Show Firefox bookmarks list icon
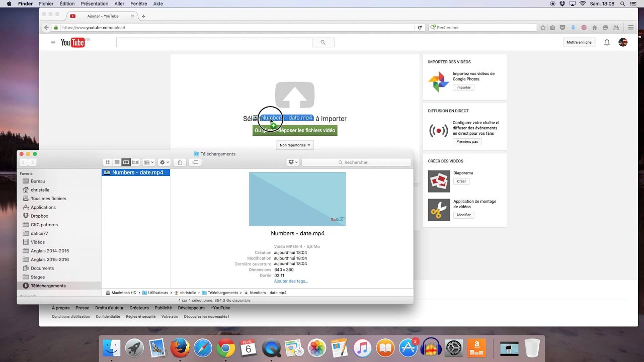 pos(552,28)
